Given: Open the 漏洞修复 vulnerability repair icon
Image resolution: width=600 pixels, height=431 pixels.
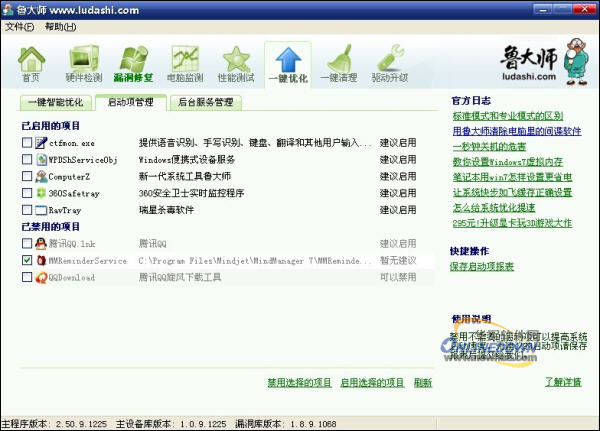Looking at the screenshot, I should pos(134,61).
